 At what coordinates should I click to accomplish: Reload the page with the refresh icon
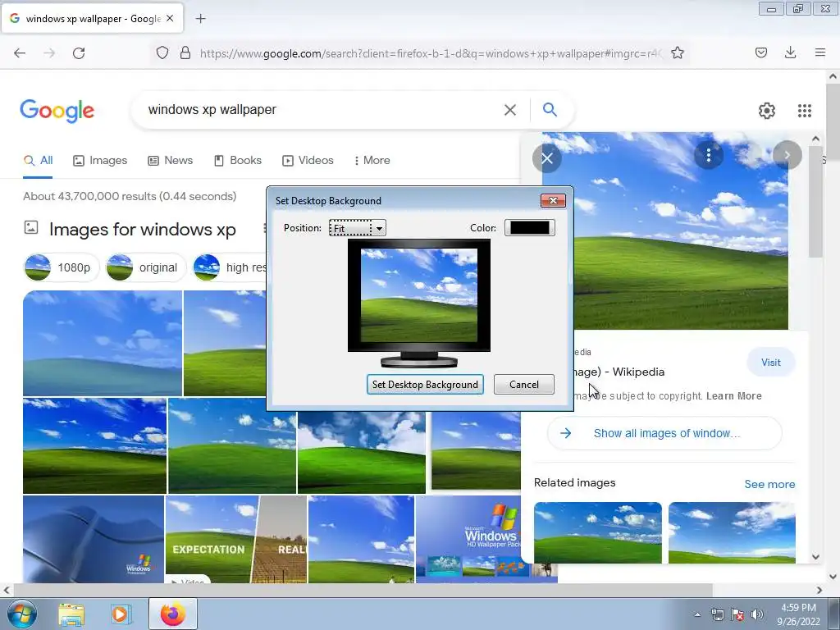(x=79, y=52)
